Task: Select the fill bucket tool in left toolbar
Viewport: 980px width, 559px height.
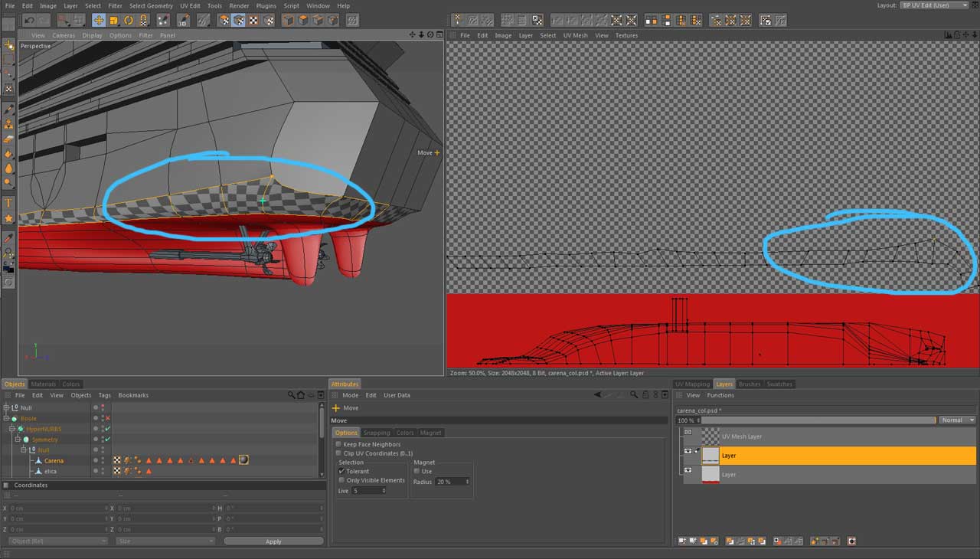Action: tap(9, 153)
